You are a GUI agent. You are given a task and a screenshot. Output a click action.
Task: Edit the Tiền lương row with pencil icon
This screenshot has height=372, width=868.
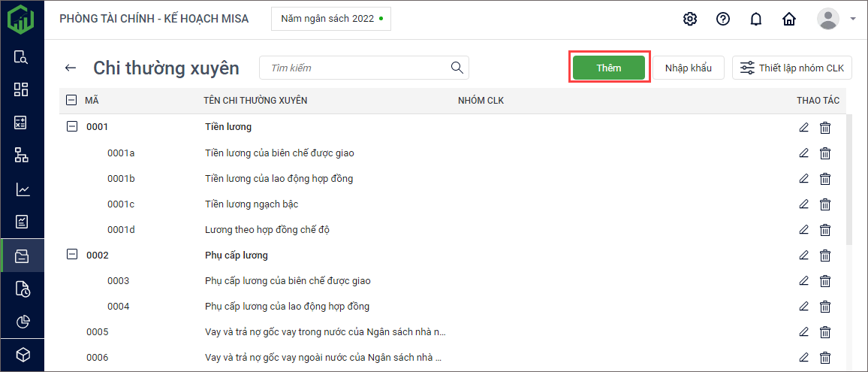[804, 127]
